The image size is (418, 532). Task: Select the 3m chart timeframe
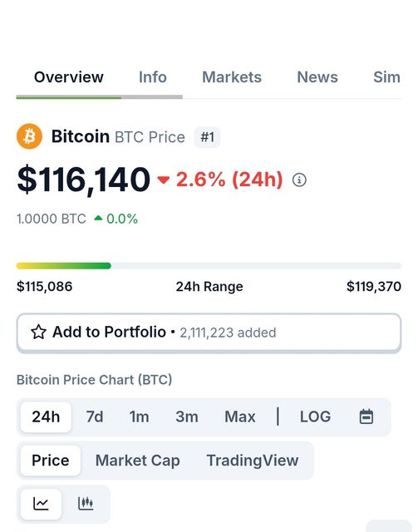tap(187, 417)
